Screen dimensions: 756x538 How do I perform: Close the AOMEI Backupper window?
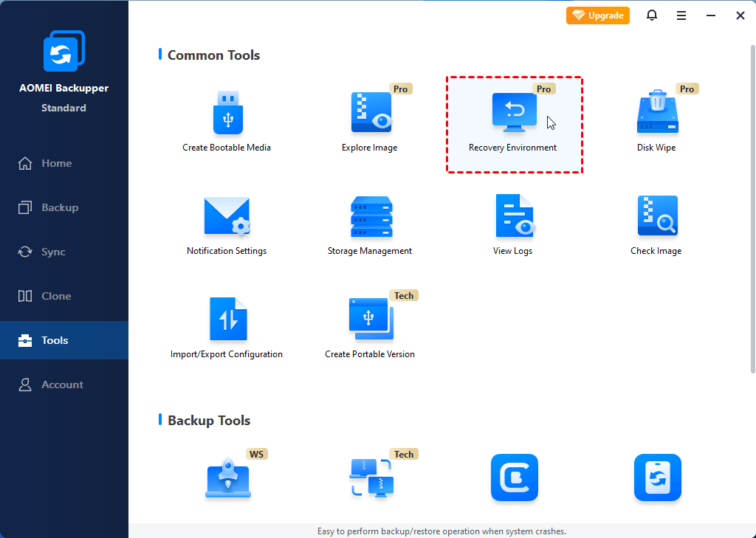[x=740, y=16]
